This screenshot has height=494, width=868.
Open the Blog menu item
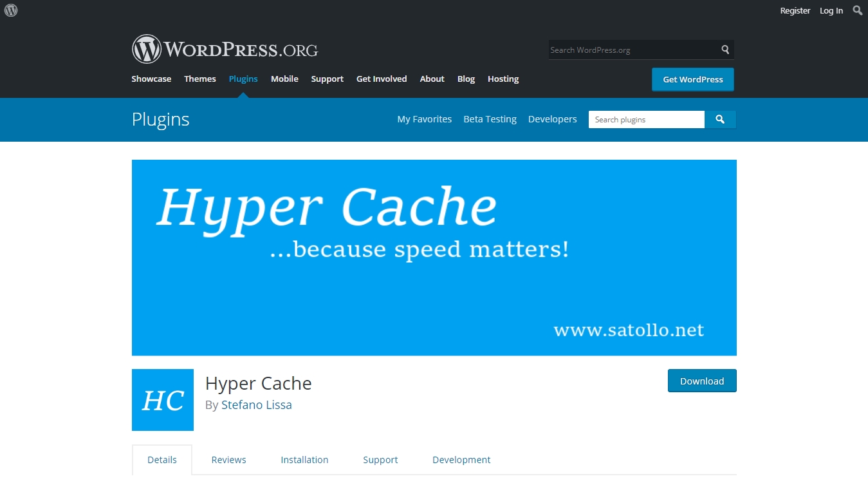pos(466,79)
